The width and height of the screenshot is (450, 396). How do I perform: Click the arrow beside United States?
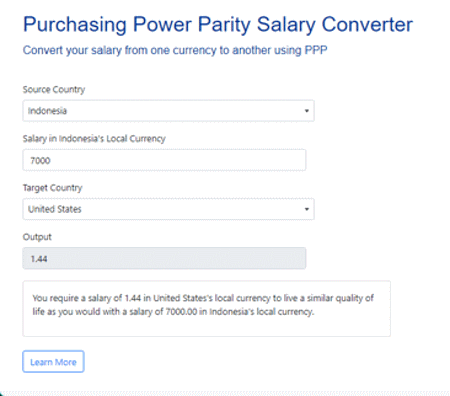[x=307, y=209]
